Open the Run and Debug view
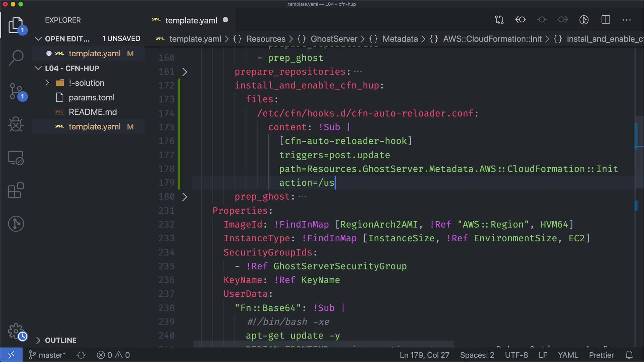The width and height of the screenshot is (644, 362). point(16,124)
